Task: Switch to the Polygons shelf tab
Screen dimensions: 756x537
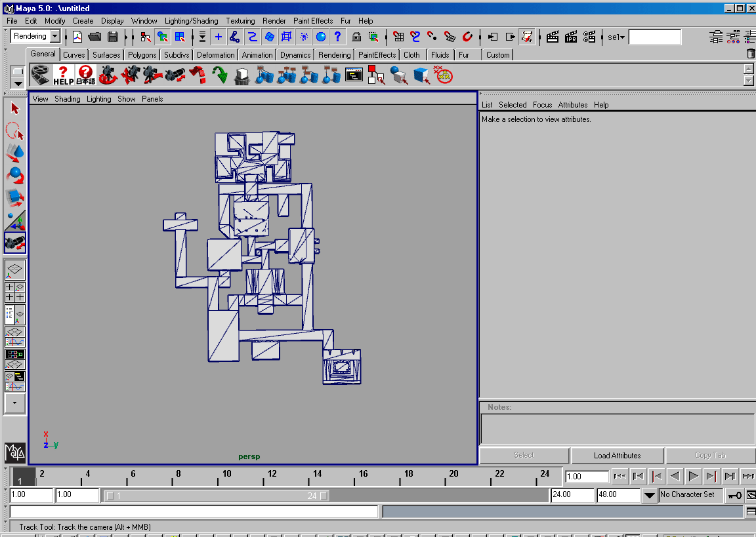Action: click(142, 55)
